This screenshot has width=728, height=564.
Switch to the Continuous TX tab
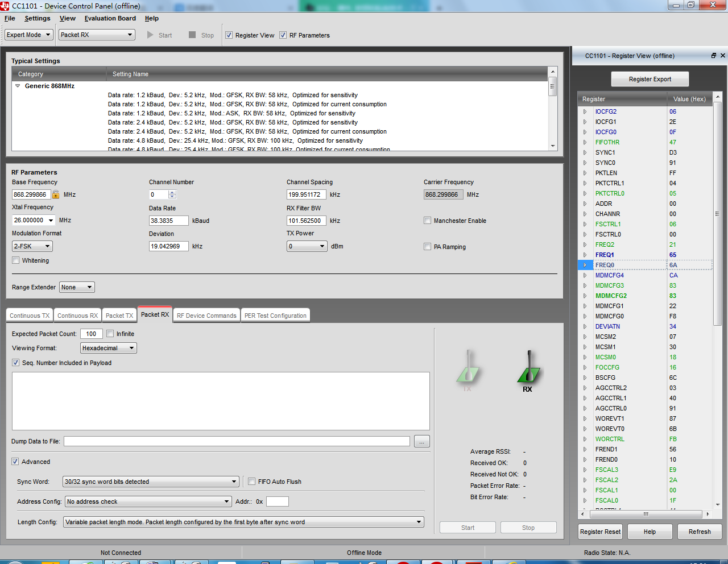pyautogui.click(x=30, y=316)
